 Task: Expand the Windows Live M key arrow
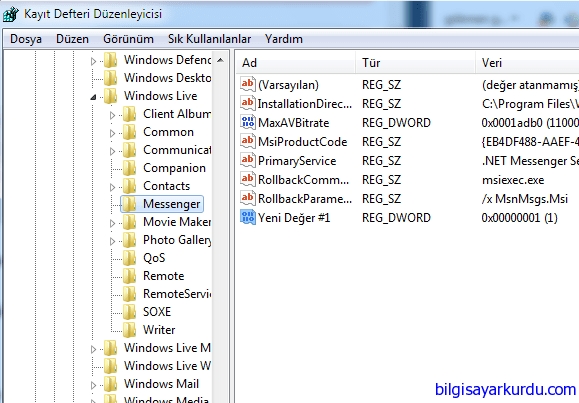[x=93, y=349]
